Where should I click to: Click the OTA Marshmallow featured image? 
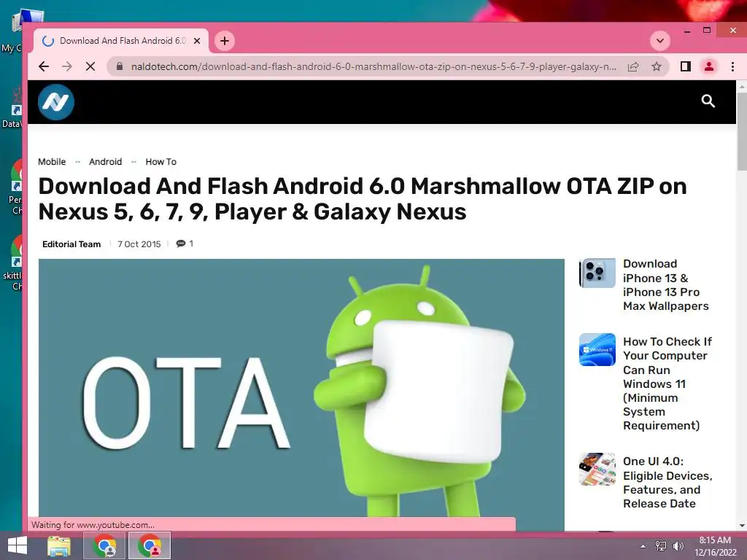click(x=301, y=388)
